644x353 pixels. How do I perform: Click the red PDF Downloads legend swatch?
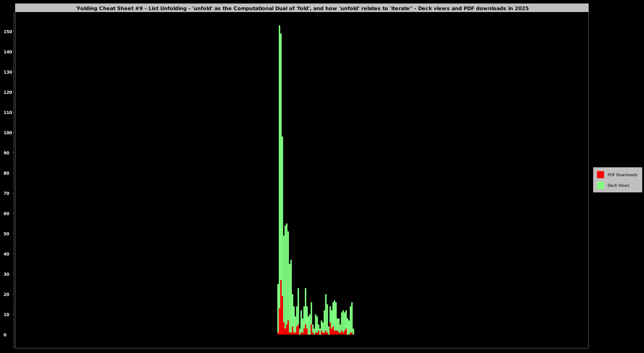coord(600,175)
